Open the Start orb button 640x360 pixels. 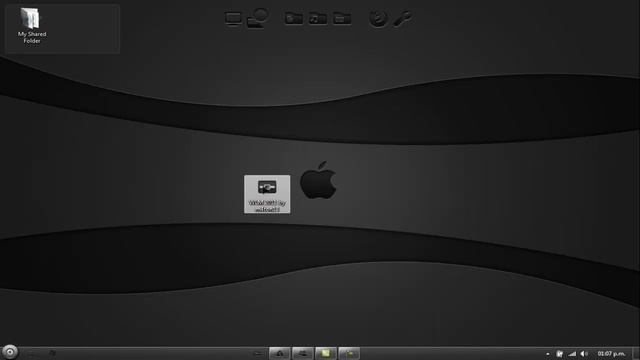tap(9, 352)
